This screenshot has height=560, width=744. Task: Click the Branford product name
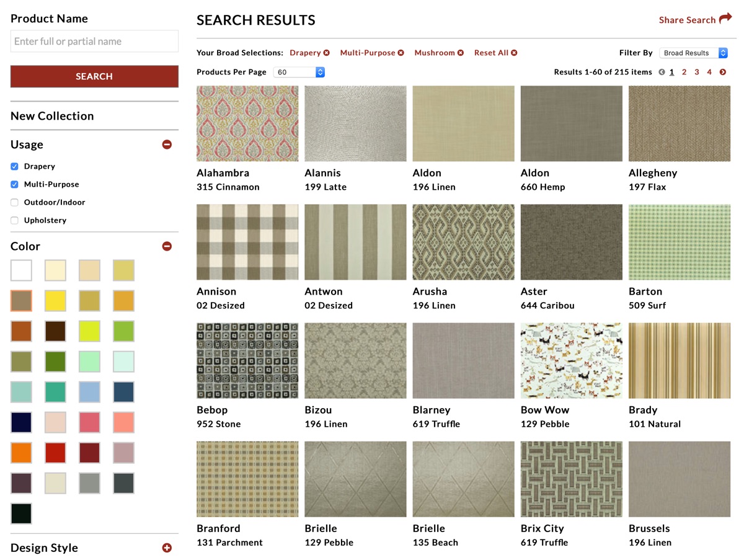pyautogui.click(x=218, y=528)
